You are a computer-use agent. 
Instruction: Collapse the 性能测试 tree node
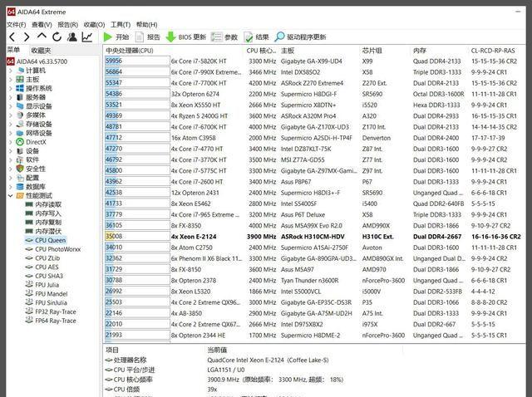point(11,196)
